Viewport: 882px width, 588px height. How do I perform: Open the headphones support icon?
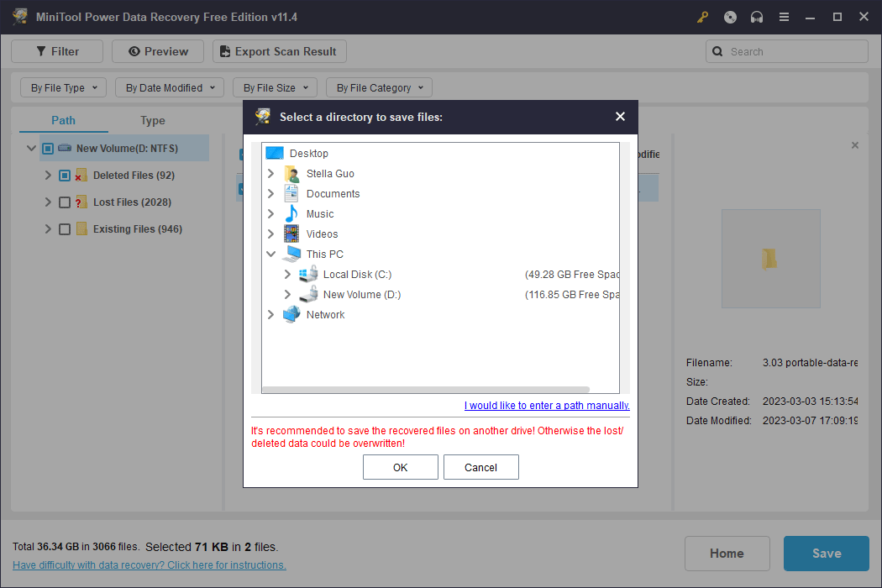[x=757, y=18]
